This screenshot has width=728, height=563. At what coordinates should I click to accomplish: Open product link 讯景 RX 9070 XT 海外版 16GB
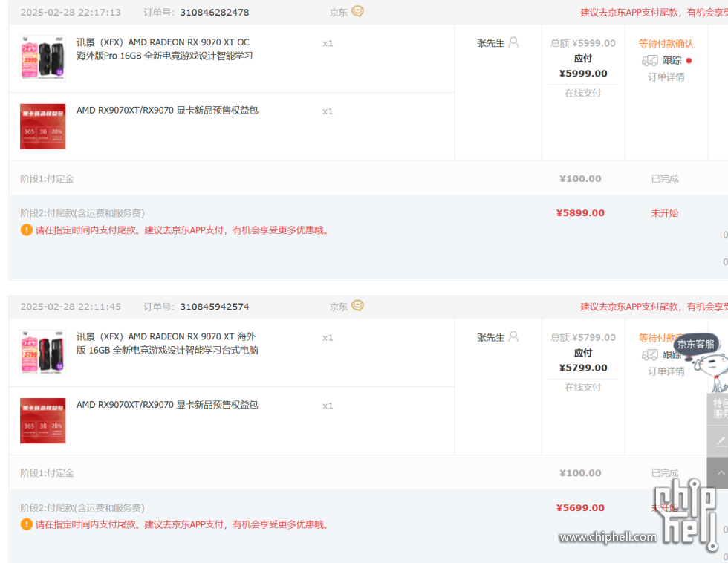pos(167,343)
